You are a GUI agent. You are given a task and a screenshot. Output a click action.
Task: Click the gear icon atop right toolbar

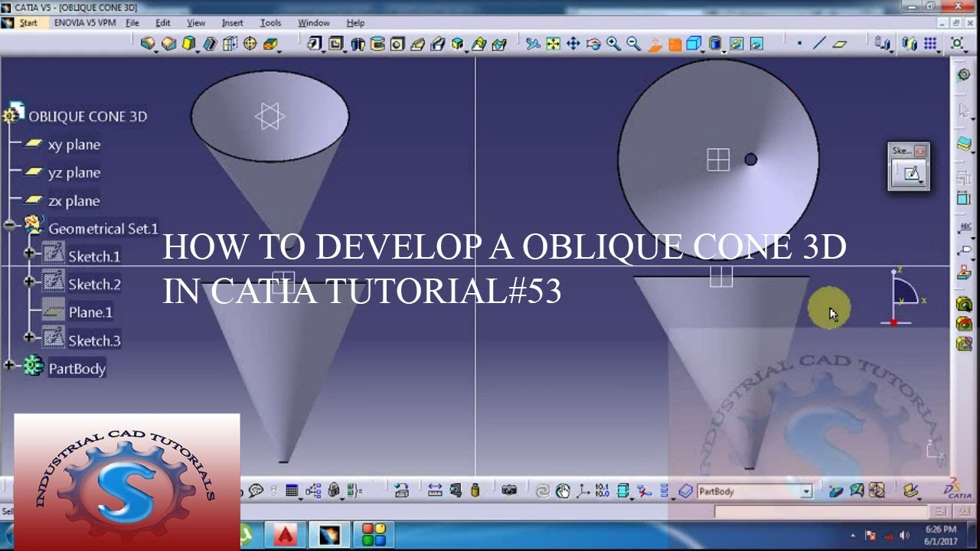tap(964, 74)
